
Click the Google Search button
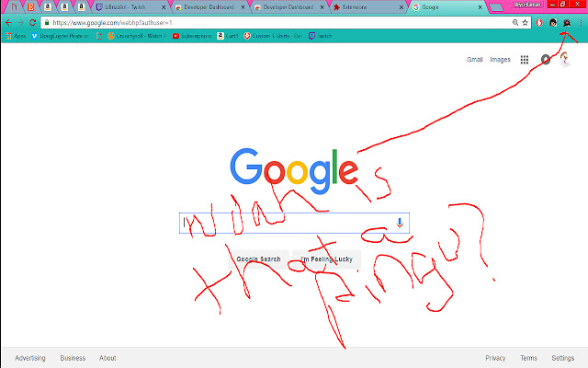coord(258,259)
